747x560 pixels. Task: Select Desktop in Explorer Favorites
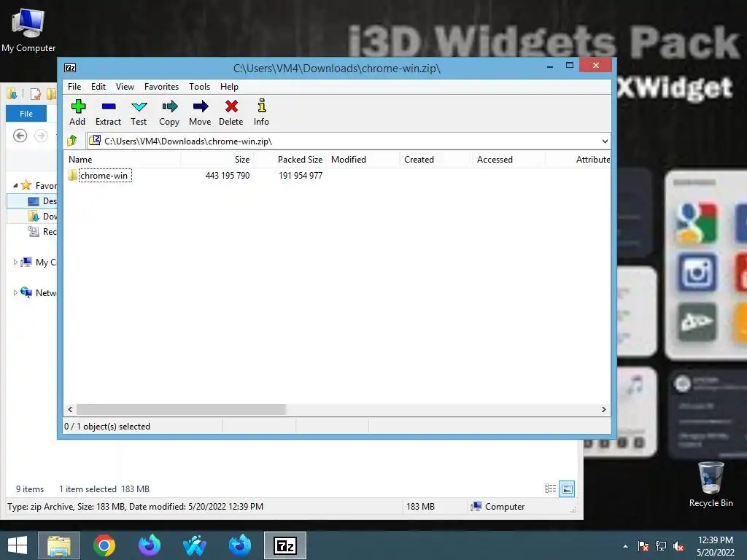point(32,201)
